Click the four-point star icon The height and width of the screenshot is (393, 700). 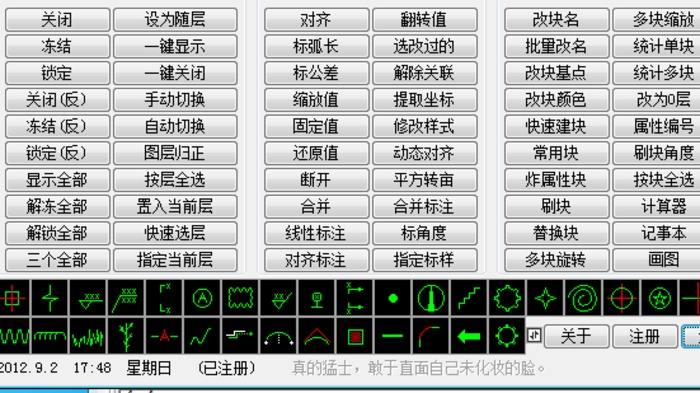[545, 298]
